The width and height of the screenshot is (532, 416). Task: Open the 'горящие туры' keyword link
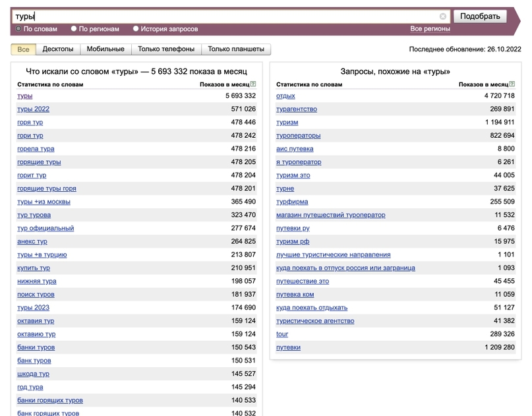point(39,162)
